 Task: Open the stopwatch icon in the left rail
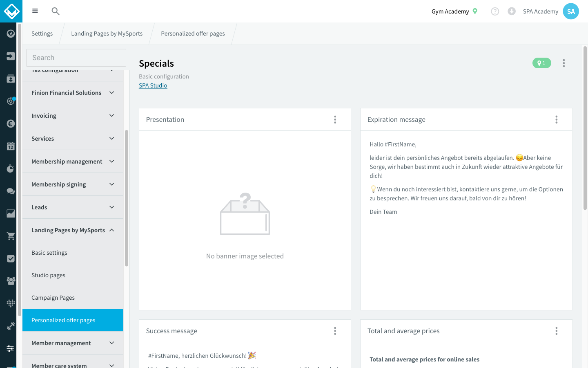pyautogui.click(x=11, y=168)
